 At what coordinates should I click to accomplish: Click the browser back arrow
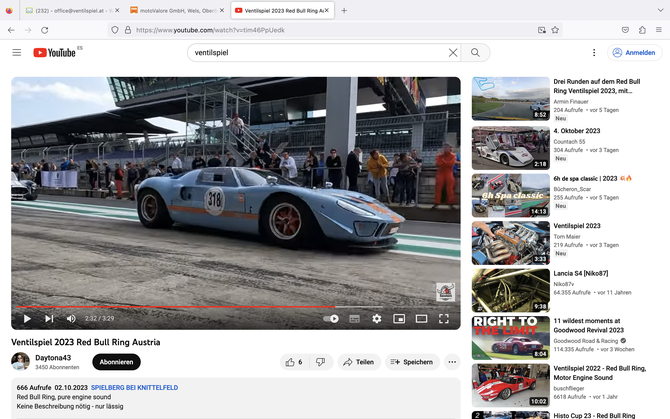(x=11, y=30)
